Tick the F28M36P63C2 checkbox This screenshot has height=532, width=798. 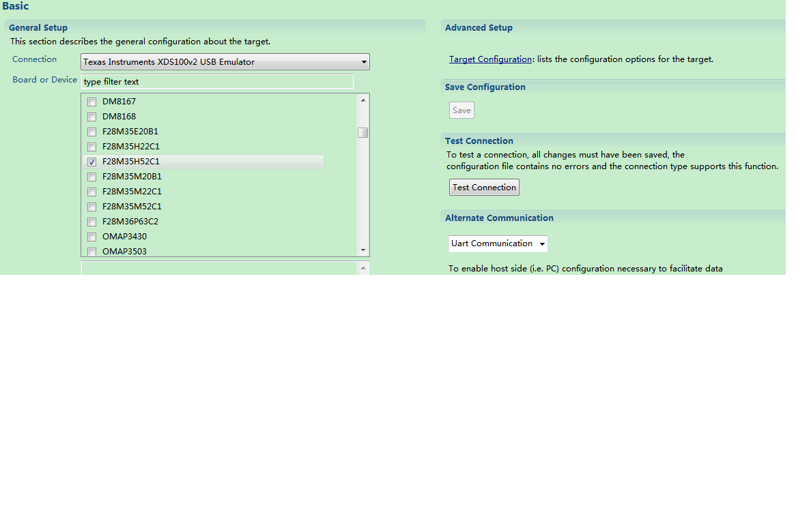tap(91, 222)
